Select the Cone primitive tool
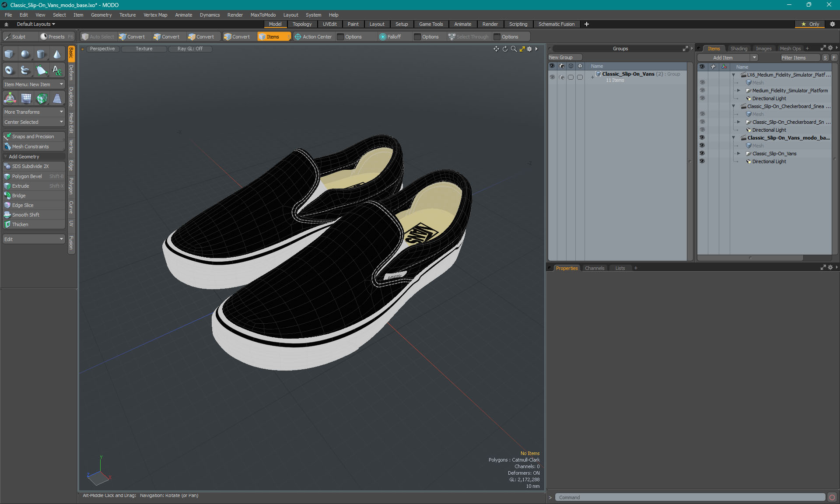Viewport: 840px width, 504px height. click(x=57, y=54)
